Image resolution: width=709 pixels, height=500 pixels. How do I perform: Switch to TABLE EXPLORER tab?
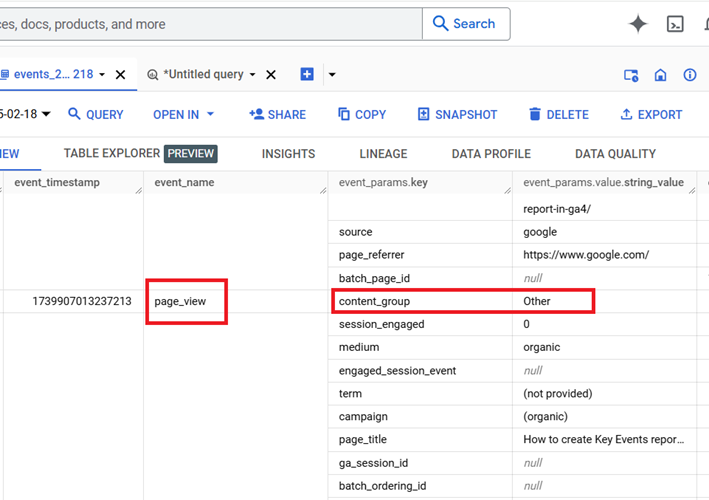(140, 154)
